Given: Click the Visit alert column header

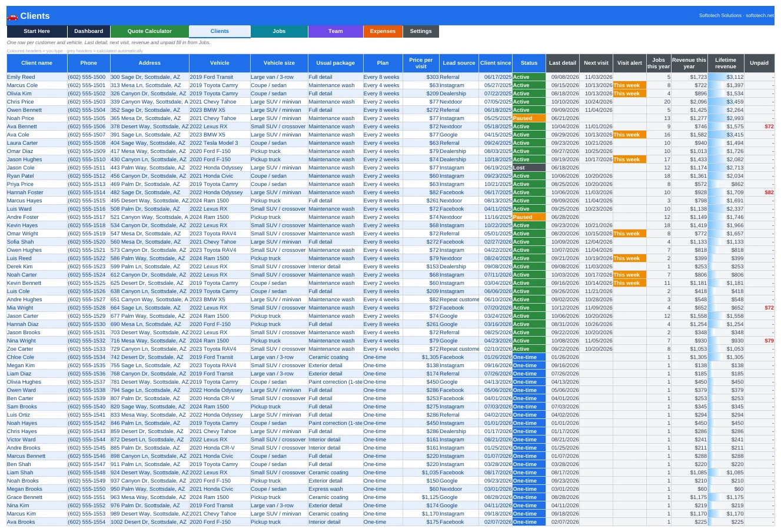Looking at the screenshot, I should pyautogui.click(x=630, y=63).
